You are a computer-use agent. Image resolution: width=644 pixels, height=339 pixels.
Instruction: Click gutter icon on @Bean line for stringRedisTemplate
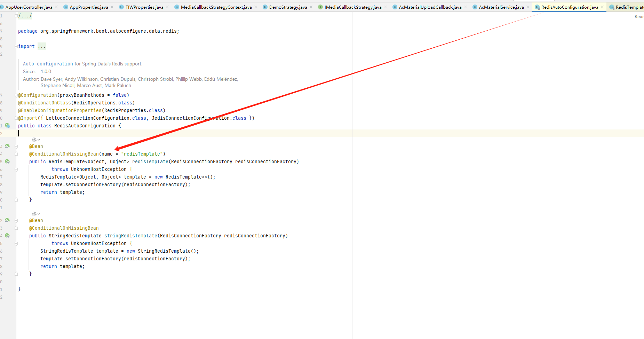click(7, 220)
